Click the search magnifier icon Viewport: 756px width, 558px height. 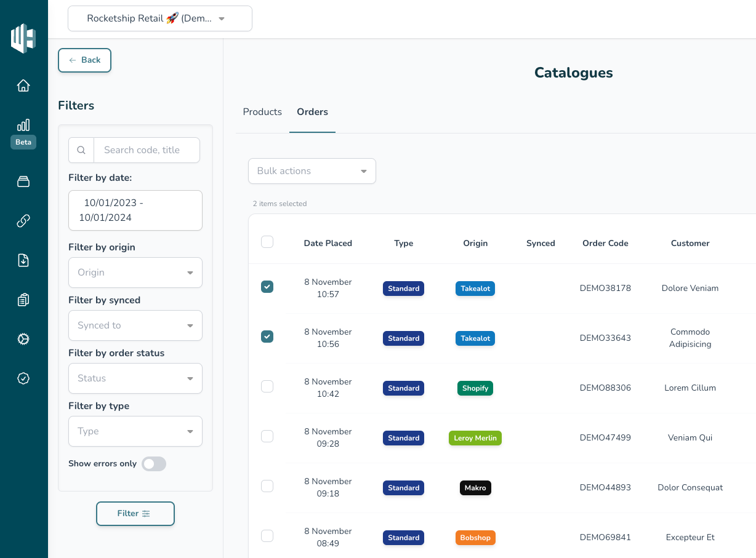81,150
